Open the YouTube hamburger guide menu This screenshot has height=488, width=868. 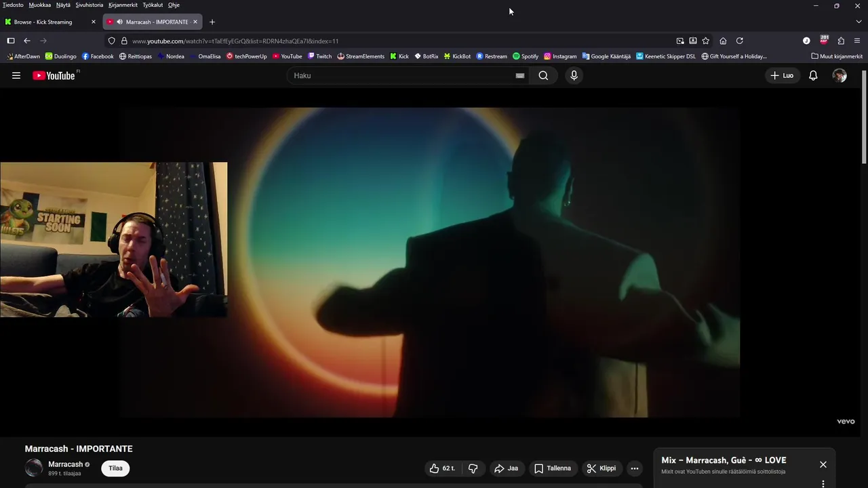[16, 75]
